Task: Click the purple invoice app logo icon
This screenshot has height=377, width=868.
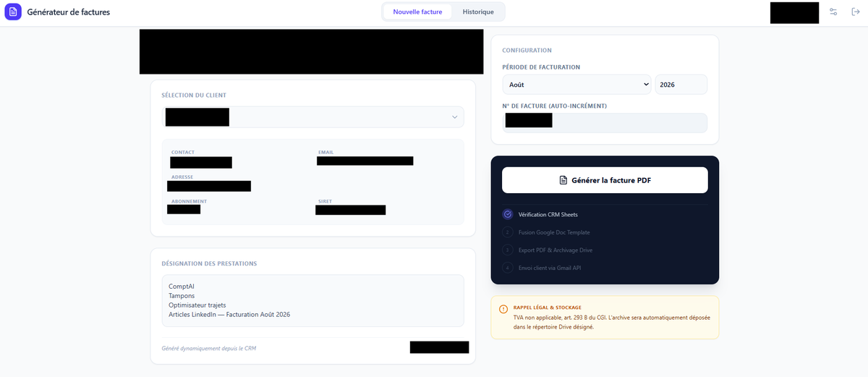Action: point(13,12)
